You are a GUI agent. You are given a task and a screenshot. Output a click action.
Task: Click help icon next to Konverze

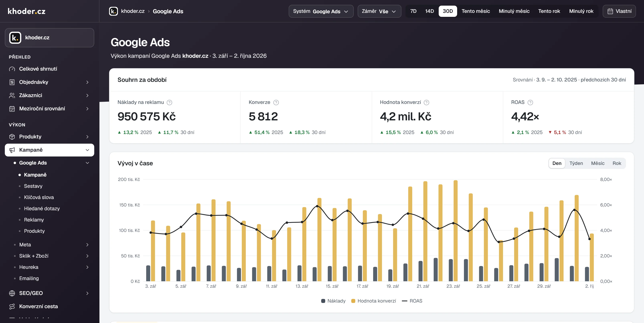coord(276,102)
